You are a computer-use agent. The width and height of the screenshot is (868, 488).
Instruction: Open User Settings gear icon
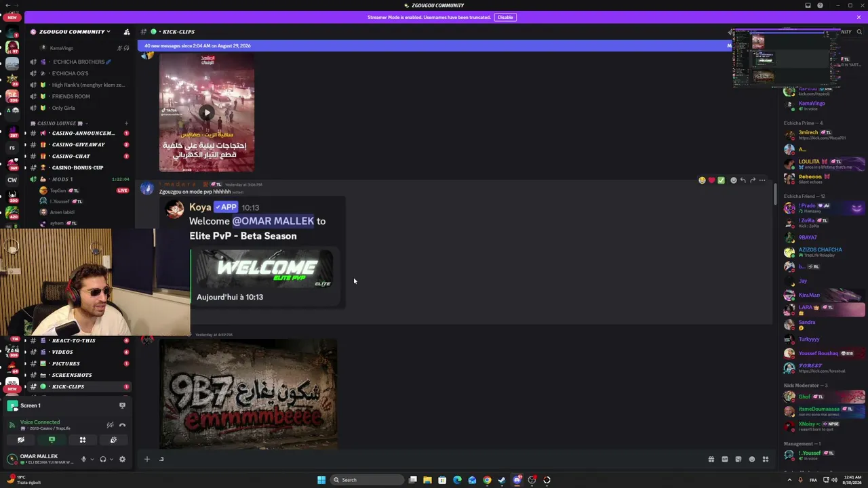coord(122,459)
